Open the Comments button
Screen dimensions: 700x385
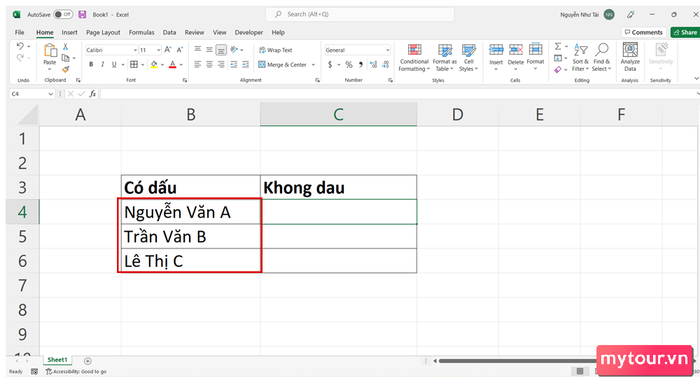(643, 32)
